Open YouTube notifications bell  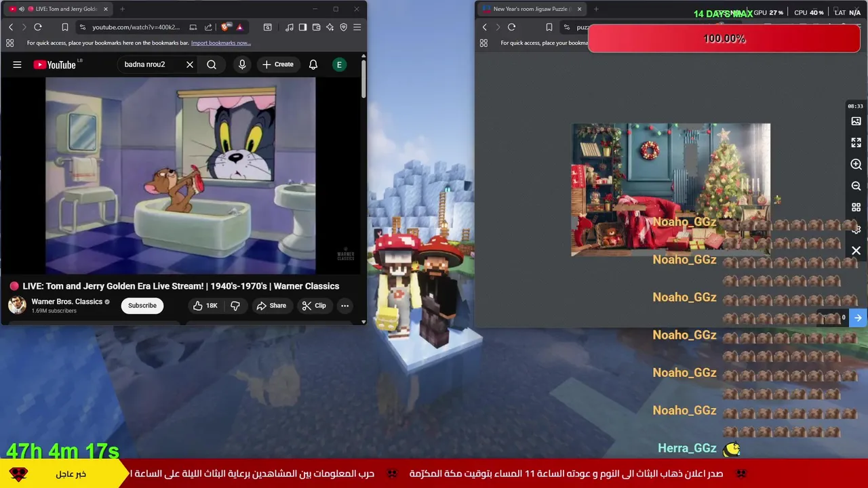(x=313, y=64)
